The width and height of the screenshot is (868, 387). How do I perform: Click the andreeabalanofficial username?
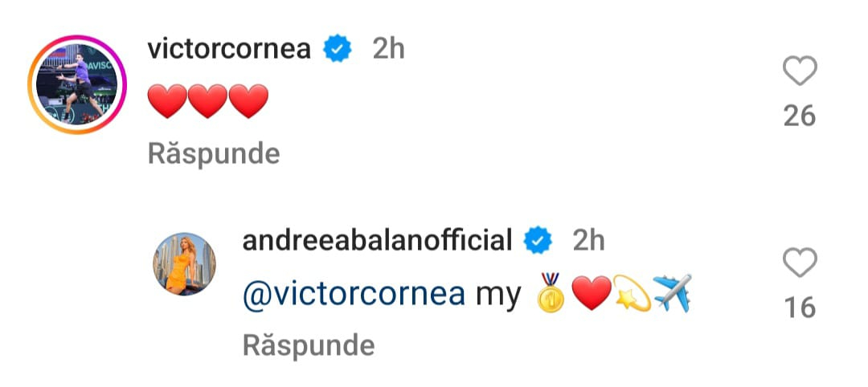(x=377, y=240)
